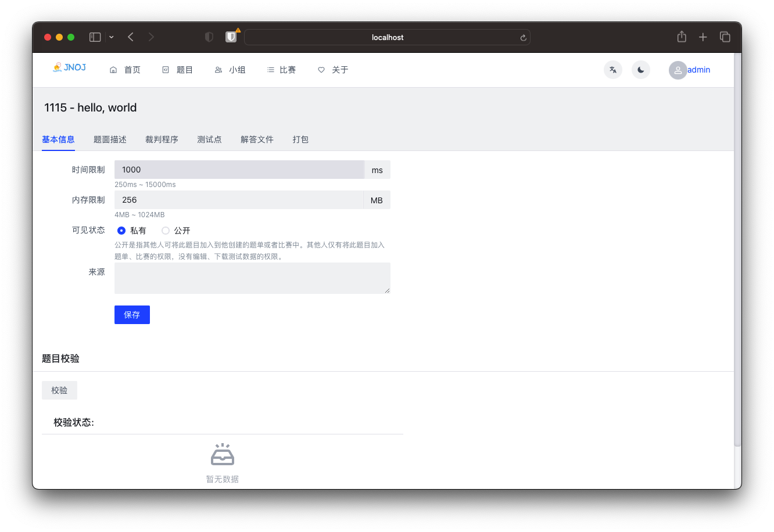
Task: Focus the 内存限制 input showing 256
Action: click(239, 200)
